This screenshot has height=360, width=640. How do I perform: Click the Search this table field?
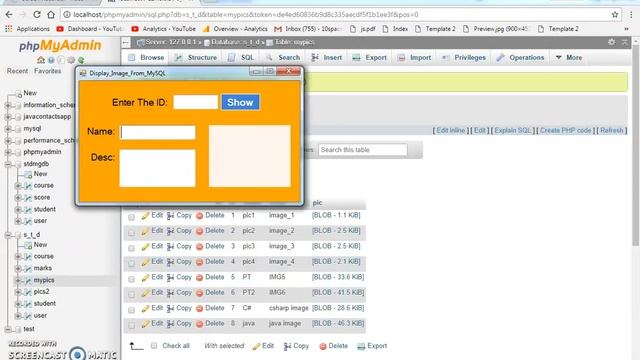pyautogui.click(x=363, y=150)
